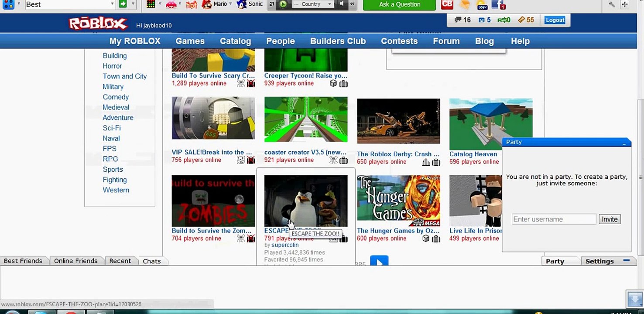644x314 pixels.
Task: Open friend requests counter showing 5
Action: (484, 20)
